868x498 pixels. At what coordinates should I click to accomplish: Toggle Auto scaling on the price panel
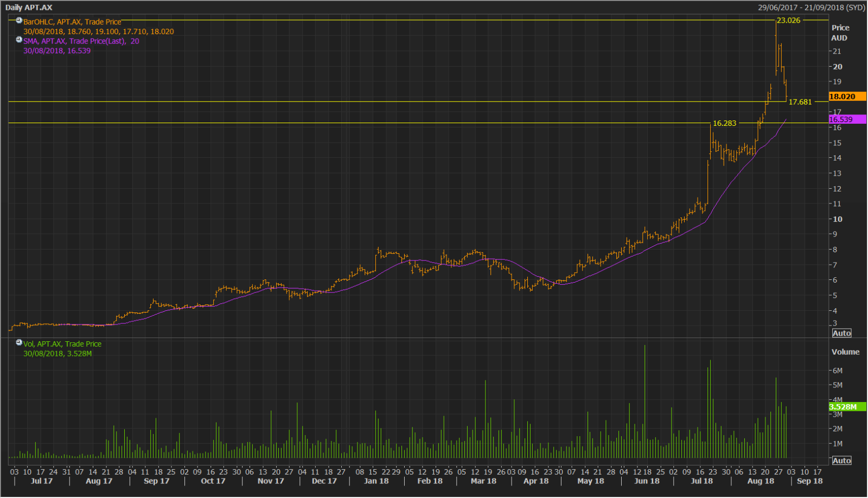click(x=841, y=333)
